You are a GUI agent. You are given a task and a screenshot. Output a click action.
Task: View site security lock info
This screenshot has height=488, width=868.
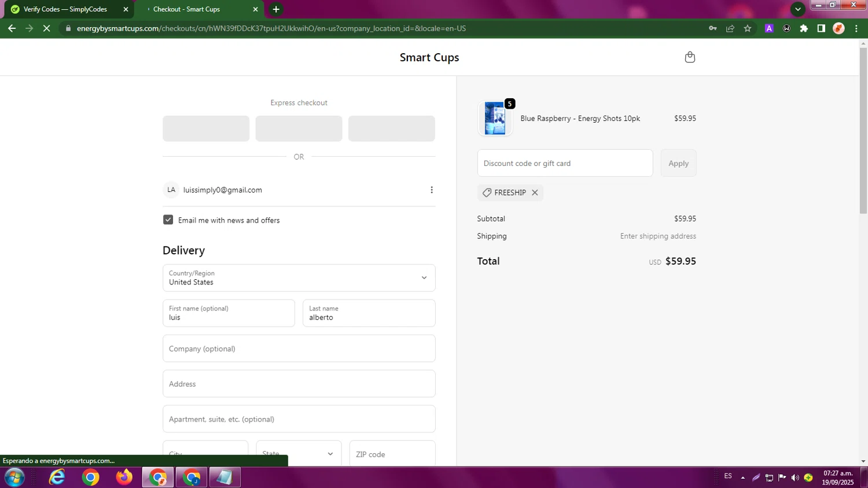pyautogui.click(x=68, y=28)
